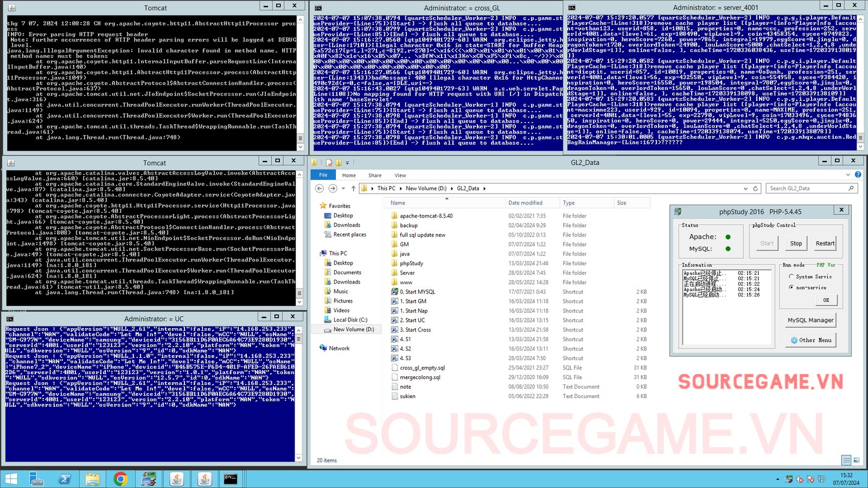The width and height of the screenshot is (868, 488).
Task: Open PowerShell from the taskbar
Action: [65, 479]
